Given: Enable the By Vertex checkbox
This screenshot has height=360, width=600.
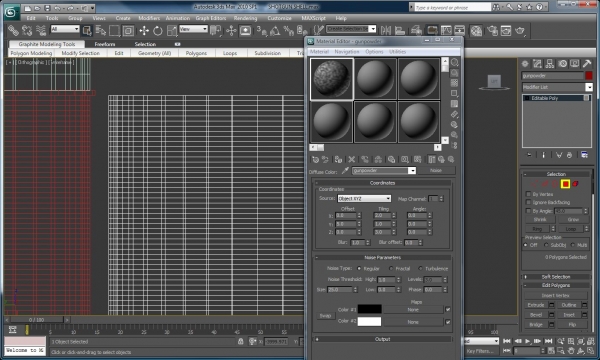Looking at the screenshot, I should tap(528, 194).
